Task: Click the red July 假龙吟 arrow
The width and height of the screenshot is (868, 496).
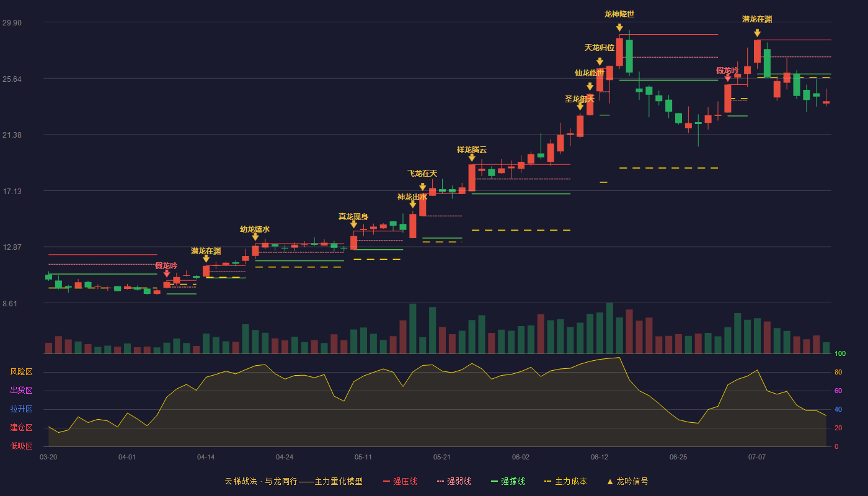Action: (727, 78)
